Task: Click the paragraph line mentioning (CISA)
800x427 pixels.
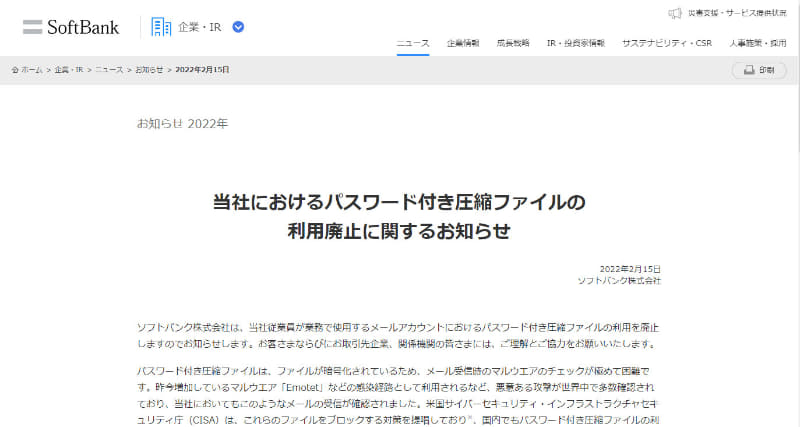Action: click(x=398, y=420)
